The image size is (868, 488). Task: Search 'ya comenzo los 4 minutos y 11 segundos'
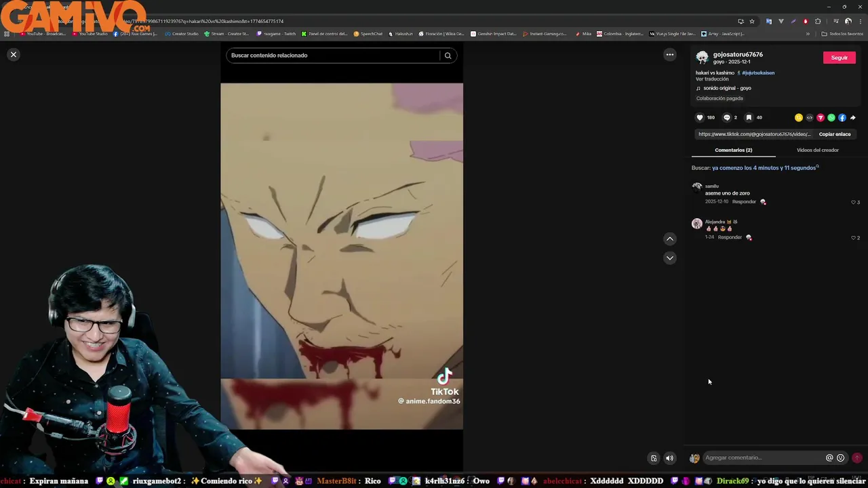(x=764, y=168)
